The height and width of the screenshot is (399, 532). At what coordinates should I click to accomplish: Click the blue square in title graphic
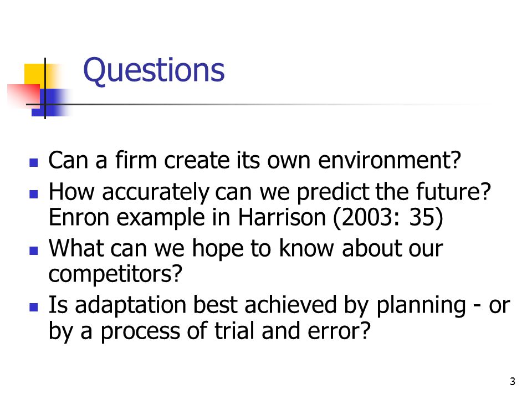pyautogui.click(x=51, y=103)
